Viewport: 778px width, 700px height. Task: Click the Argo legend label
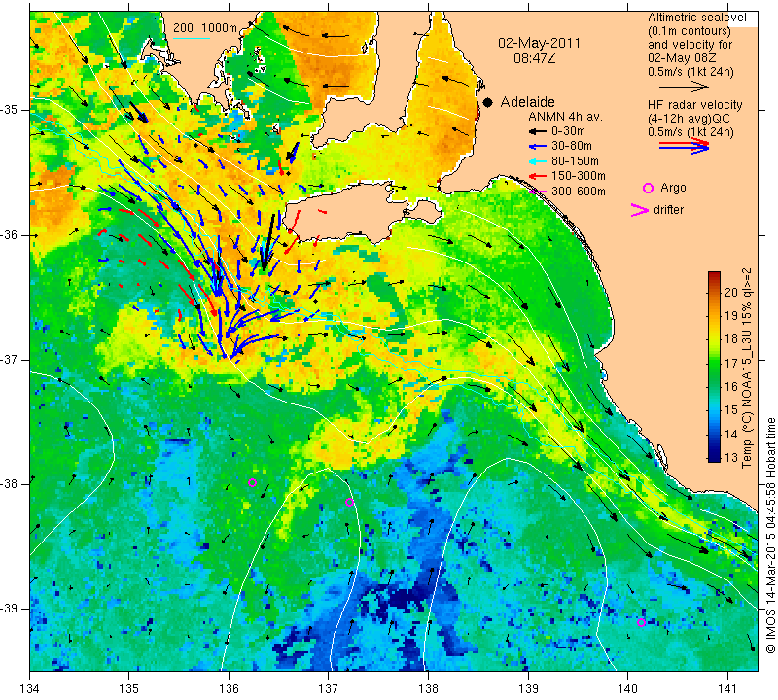click(x=673, y=188)
